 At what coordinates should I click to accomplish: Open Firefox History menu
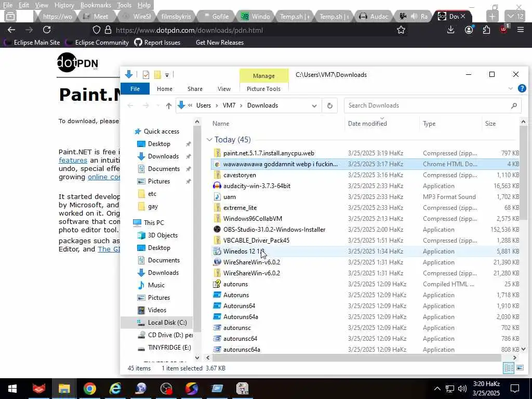[64, 5]
